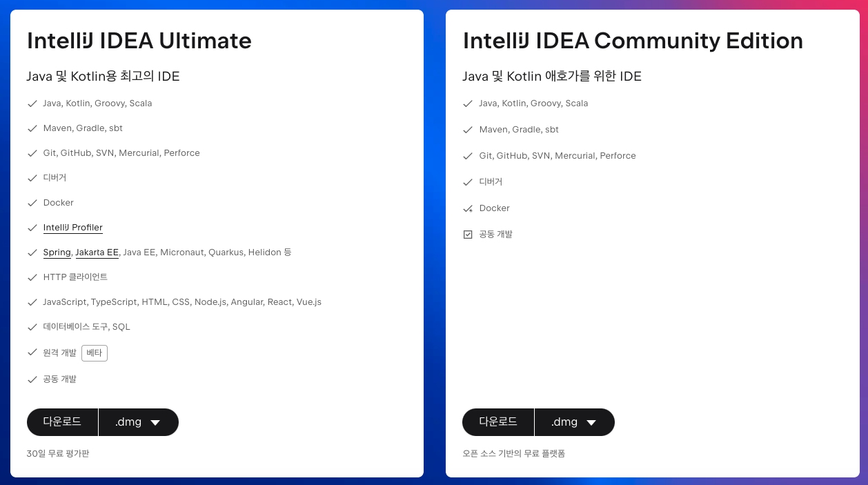The width and height of the screenshot is (868, 485).
Task: Click the subtitle 'Java 및 Kotlin용 최고의 IDE'
Action: [x=103, y=77]
